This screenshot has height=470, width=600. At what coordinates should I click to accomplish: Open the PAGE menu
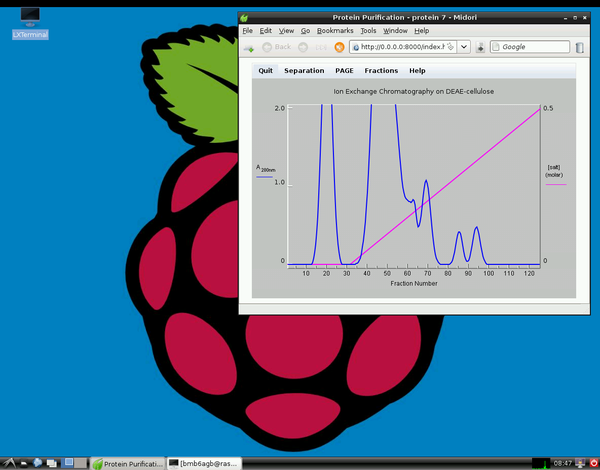344,71
